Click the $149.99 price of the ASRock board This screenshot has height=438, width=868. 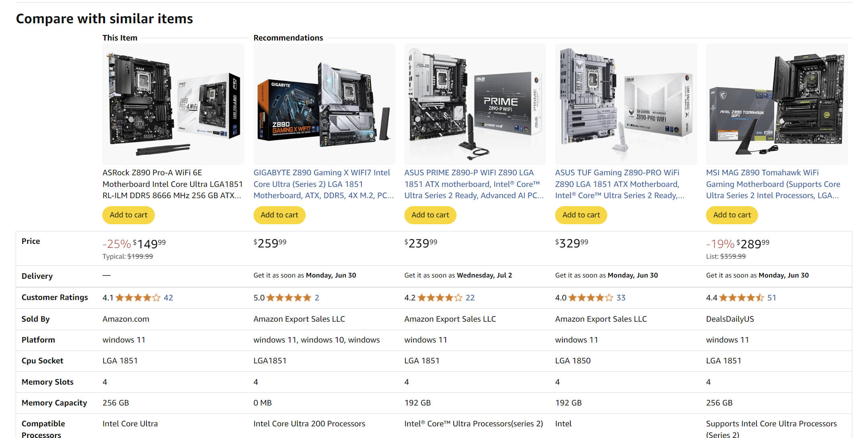click(149, 243)
